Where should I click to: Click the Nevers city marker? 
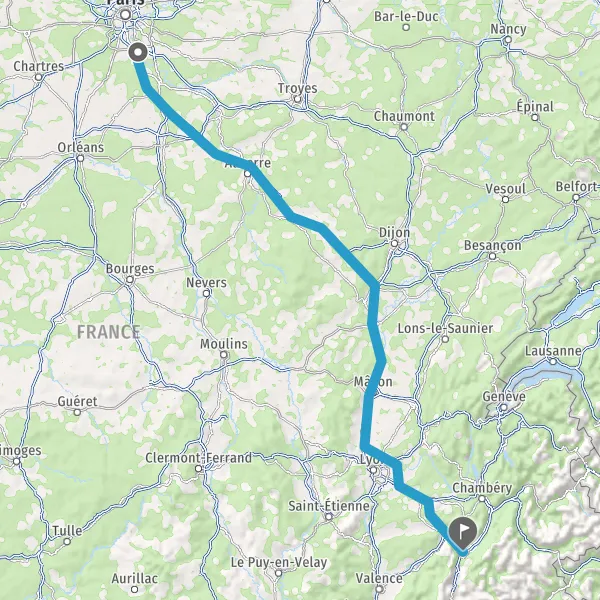pyautogui.click(x=207, y=293)
